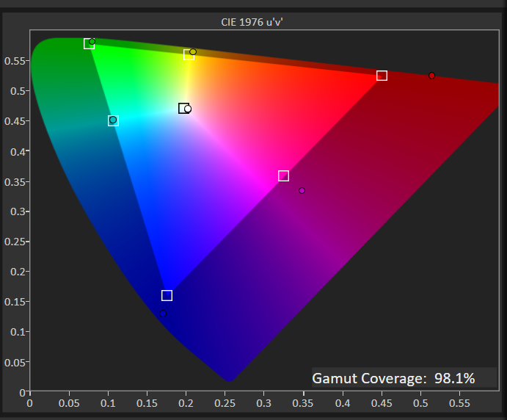Click the yellow target square marker
The width and height of the screenshot is (507, 420).
(189, 55)
